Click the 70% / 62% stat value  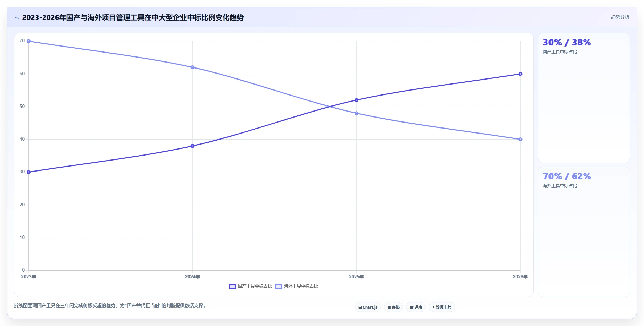click(567, 176)
